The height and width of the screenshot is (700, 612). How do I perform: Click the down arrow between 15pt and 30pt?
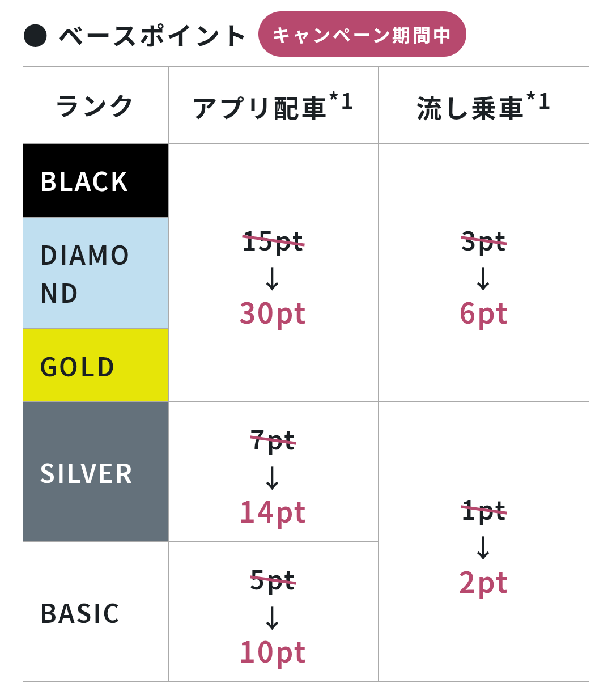(x=273, y=278)
